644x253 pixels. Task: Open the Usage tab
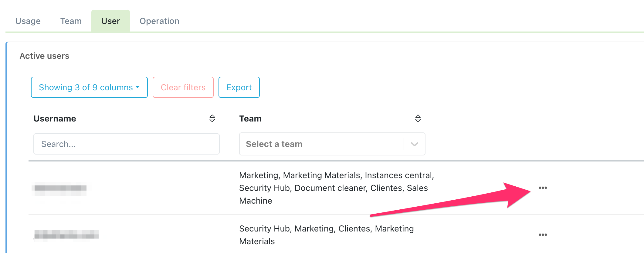(28, 21)
